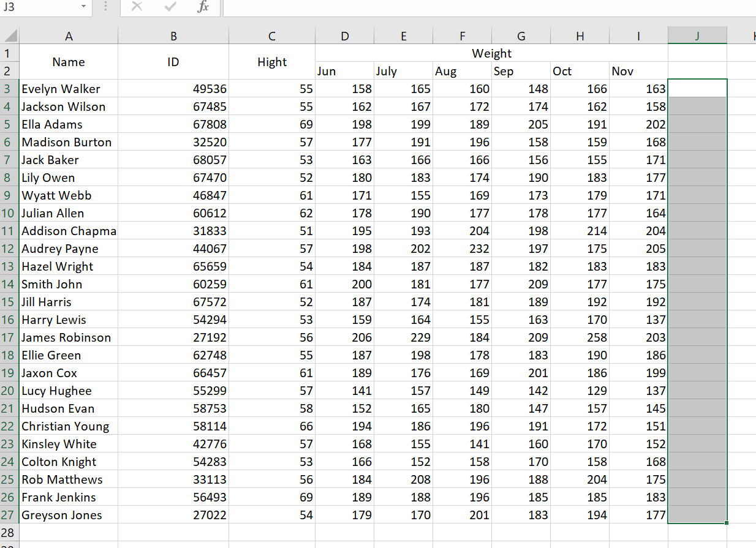
Task: Select all cells using the corner triangle
Action: 9,35
